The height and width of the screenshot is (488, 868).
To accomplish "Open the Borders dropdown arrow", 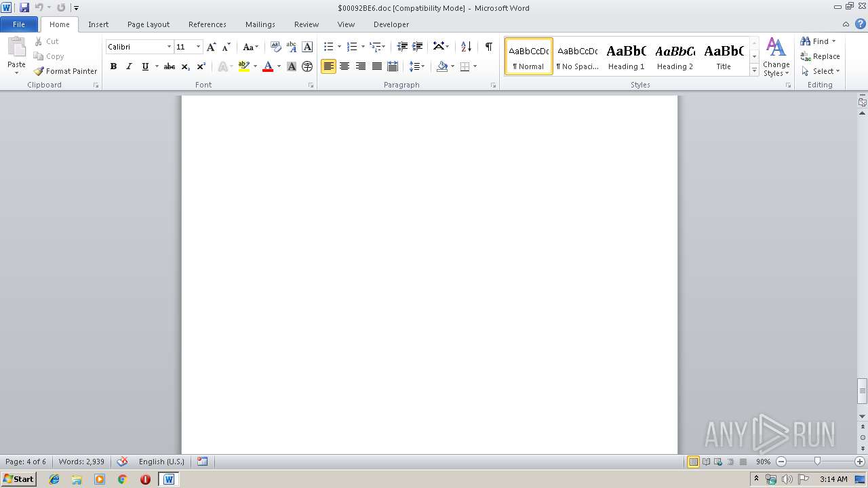I will coord(475,66).
